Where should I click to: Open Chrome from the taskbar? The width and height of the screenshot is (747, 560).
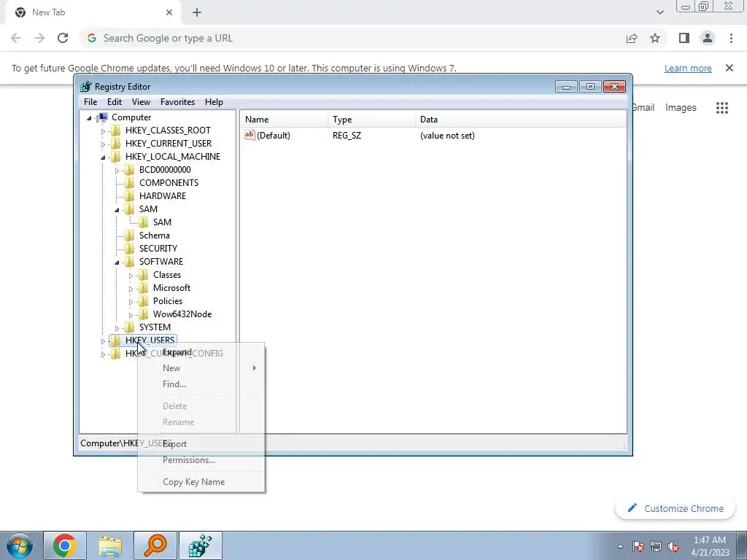click(65, 545)
